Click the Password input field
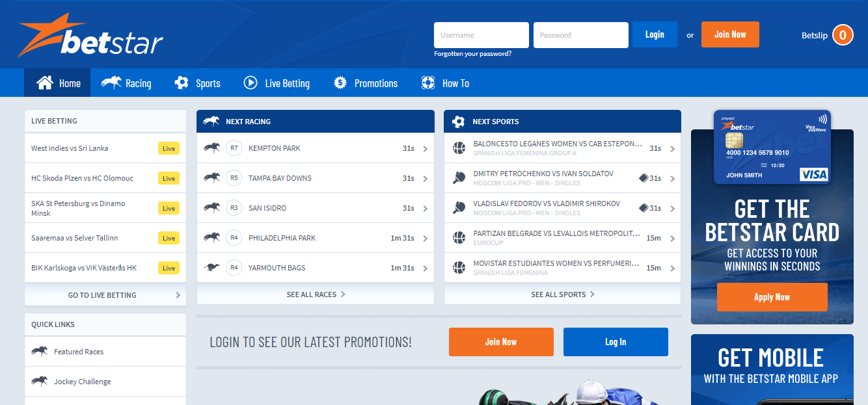 point(581,35)
